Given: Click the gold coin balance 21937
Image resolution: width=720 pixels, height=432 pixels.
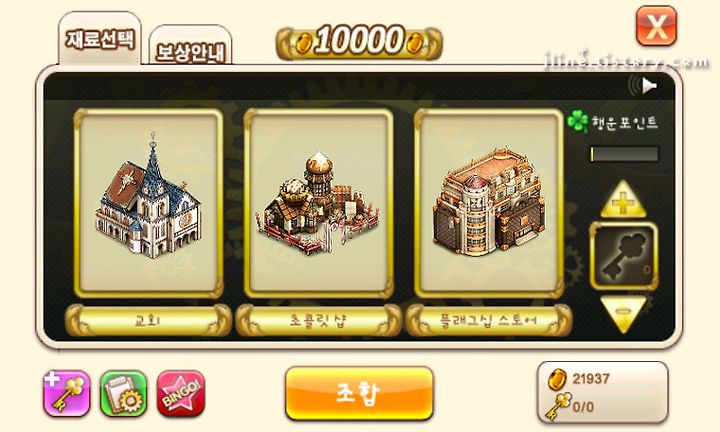Looking at the screenshot, I should pos(579,379).
